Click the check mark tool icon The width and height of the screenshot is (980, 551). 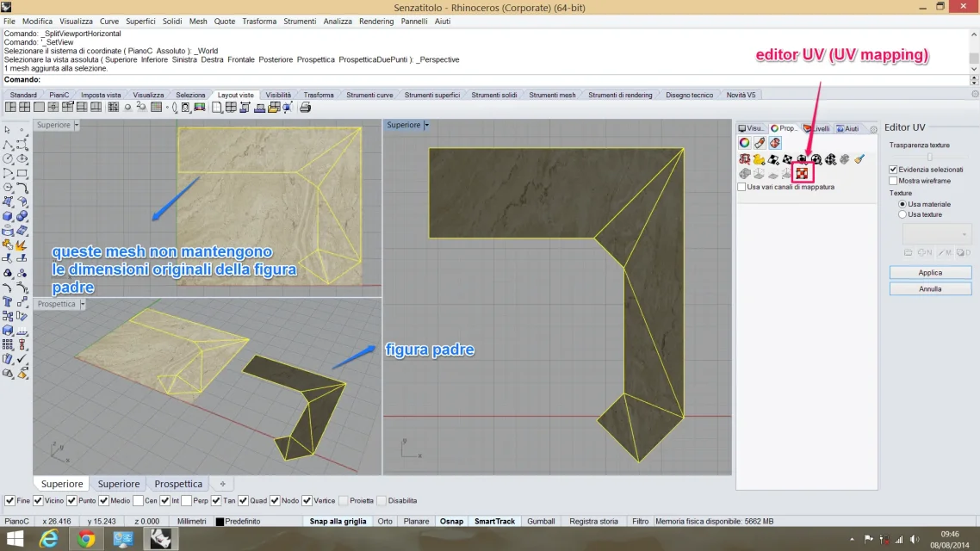pos(22,359)
